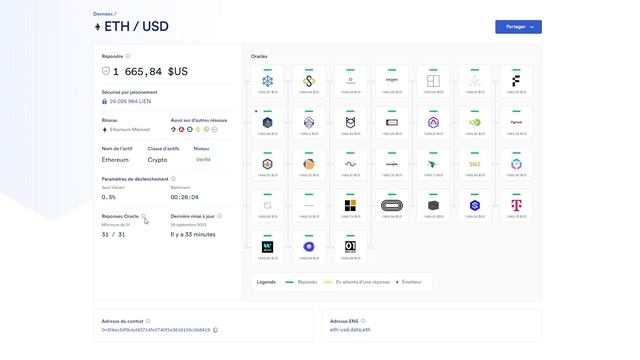Click the 31 / 31 oracle responses value
This screenshot has width=640, height=360.
(113, 235)
